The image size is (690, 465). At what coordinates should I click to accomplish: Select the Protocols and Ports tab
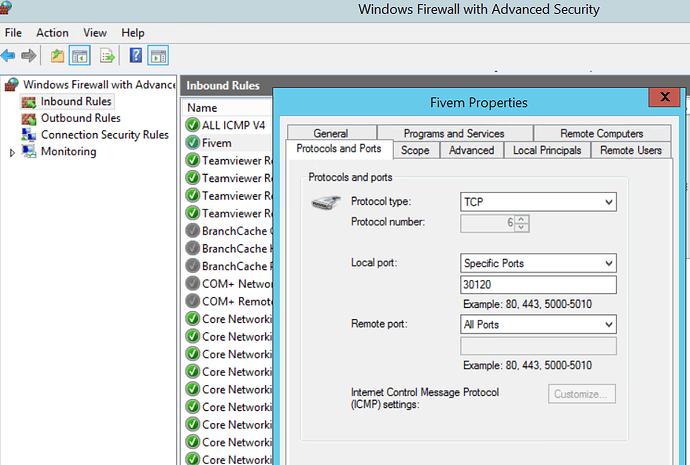coord(339,149)
